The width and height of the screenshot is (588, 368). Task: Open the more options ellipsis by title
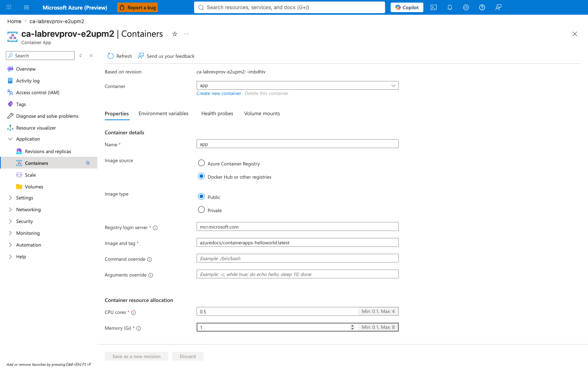187,34
